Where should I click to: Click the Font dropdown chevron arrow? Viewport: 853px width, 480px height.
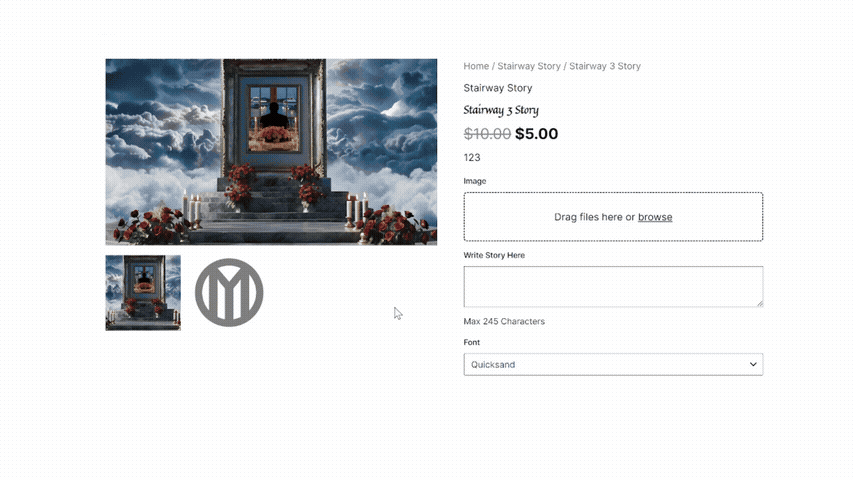(x=753, y=365)
